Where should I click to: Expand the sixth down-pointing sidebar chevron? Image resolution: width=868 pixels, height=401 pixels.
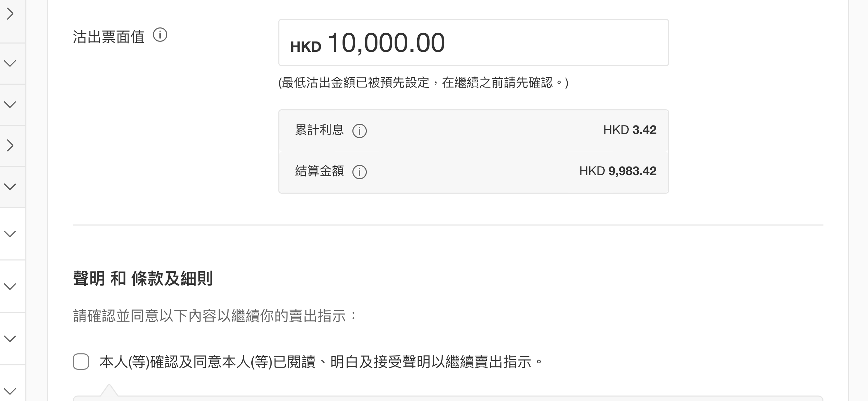pos(10,339)
